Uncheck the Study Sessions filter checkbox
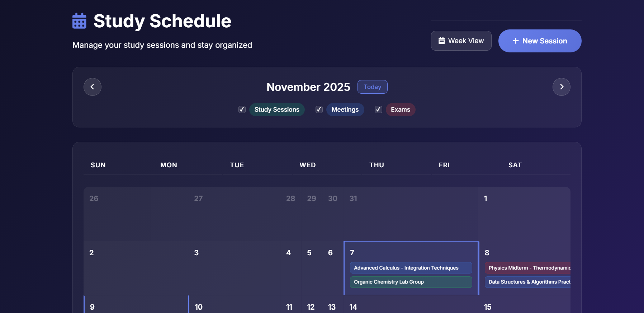The height and width of the screenshot is (313, 644). 242,109
